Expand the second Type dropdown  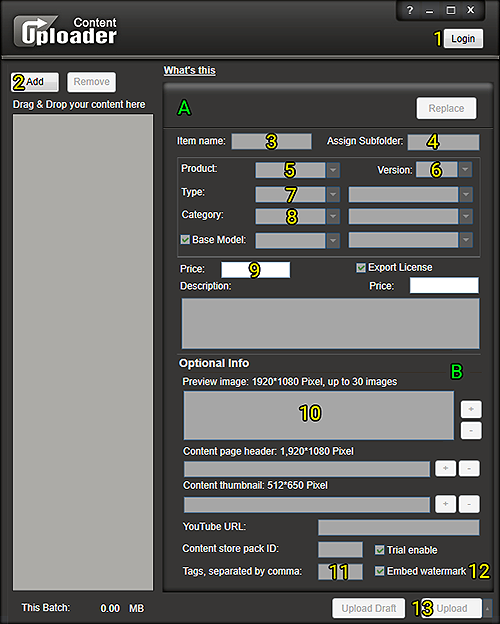tap(465, 195)
